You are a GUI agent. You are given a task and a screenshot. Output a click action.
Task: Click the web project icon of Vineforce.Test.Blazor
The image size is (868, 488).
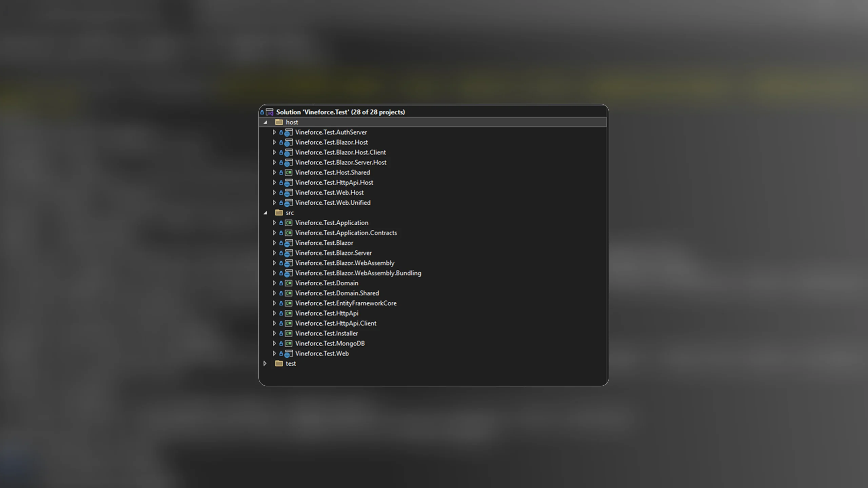pos(289,243)
